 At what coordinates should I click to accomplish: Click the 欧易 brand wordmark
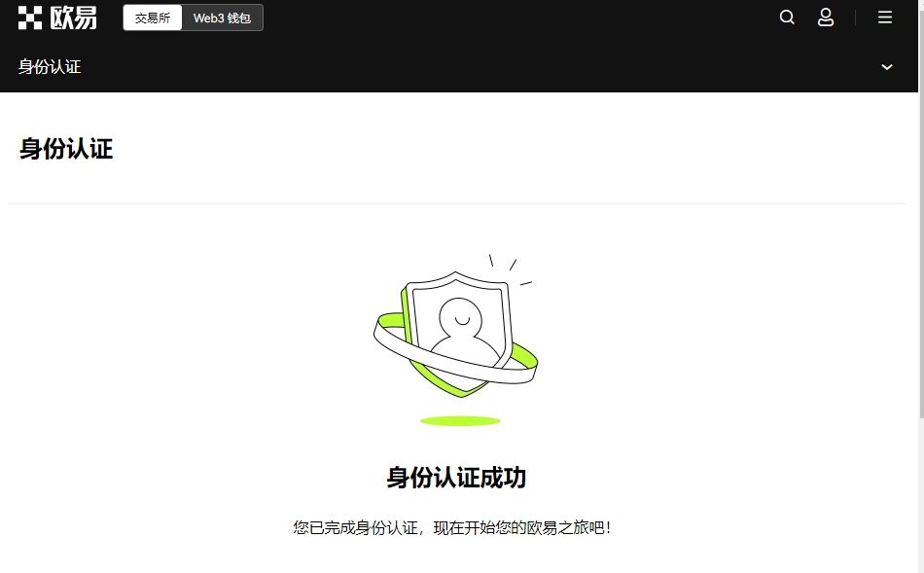pos(74,18)
